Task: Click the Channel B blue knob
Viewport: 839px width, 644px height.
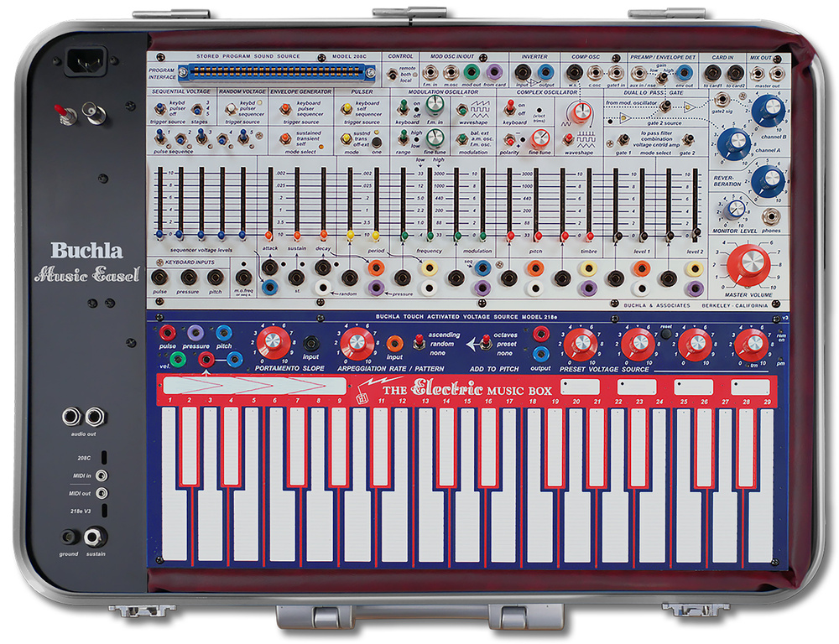Action: (x=769, y=111)
